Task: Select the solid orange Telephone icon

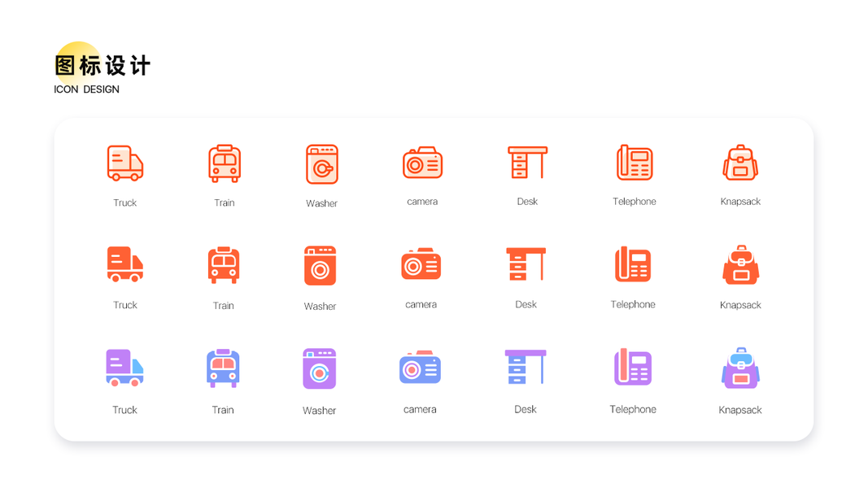Action: (x=633, y=264)
